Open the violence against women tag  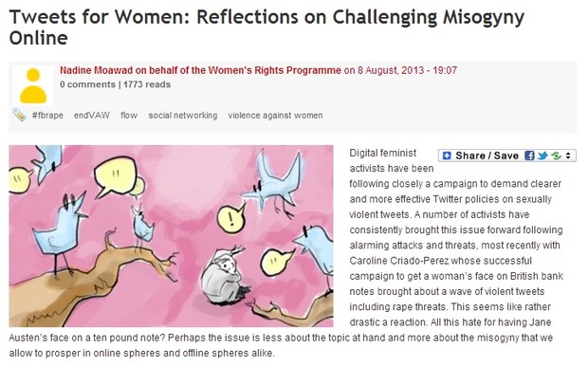coord(275,116)
